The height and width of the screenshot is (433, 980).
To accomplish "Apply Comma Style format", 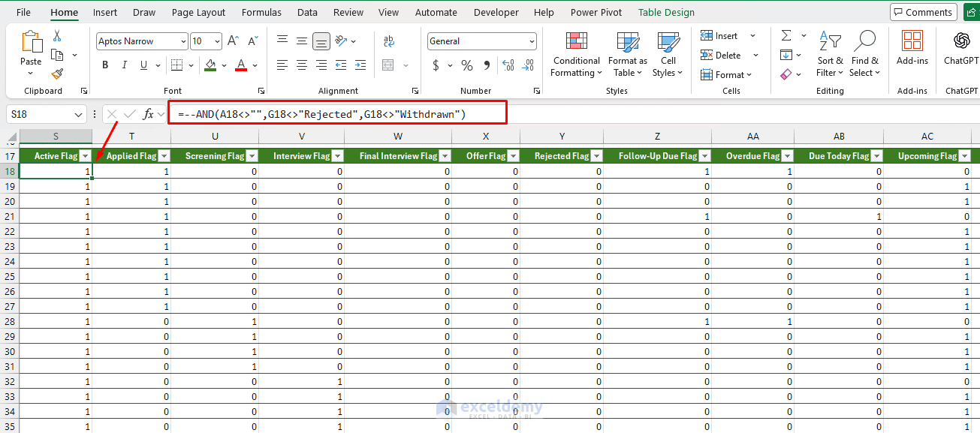I will [487, 65].
